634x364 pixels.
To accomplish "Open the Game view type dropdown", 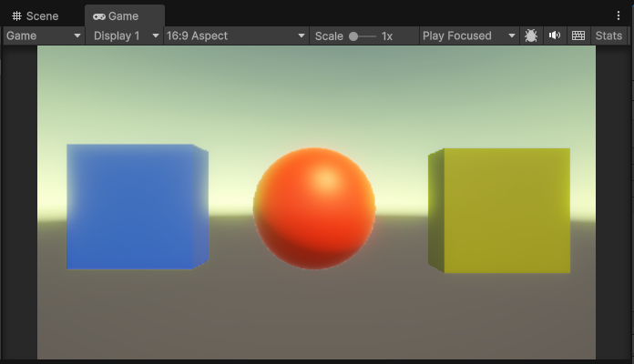I will point(44,35).
